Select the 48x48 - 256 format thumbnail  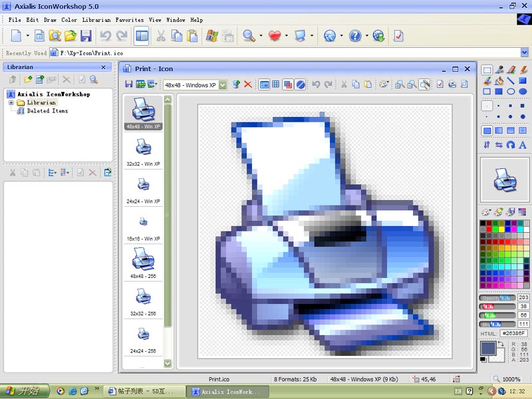tap(143, 263)
